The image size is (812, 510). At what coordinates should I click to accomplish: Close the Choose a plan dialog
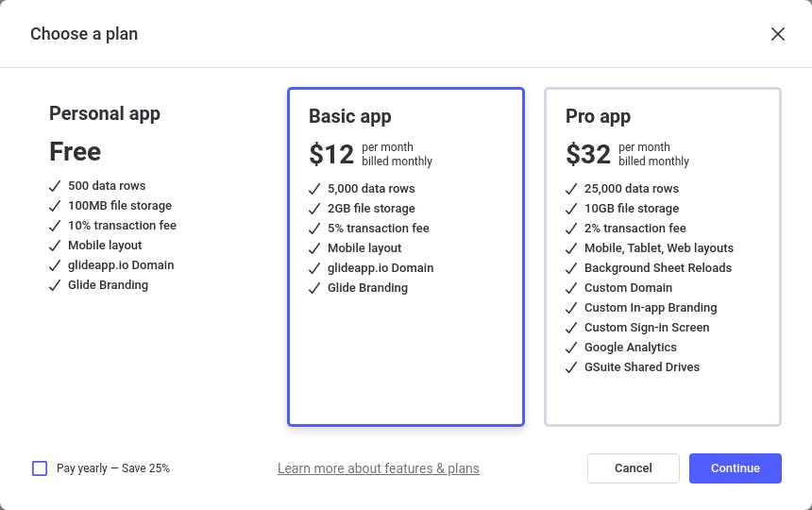pyautogui.click(x=777, y=34)
